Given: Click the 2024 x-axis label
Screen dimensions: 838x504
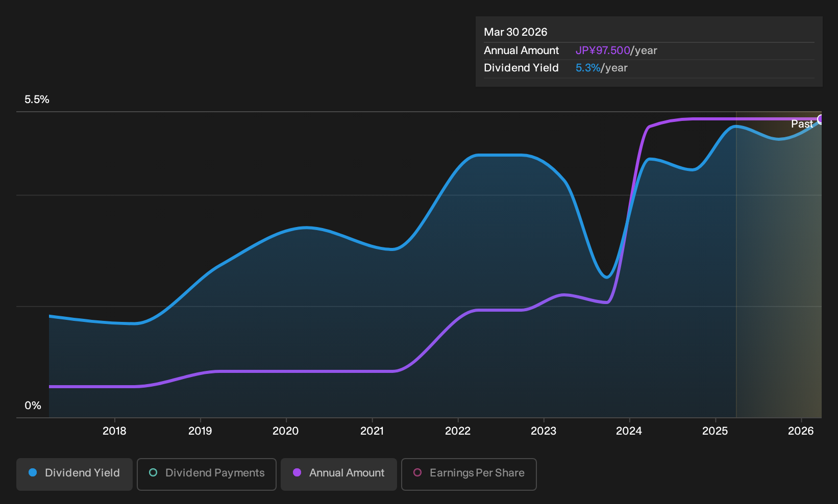Looking at the screenshot, I should point(629,431).
